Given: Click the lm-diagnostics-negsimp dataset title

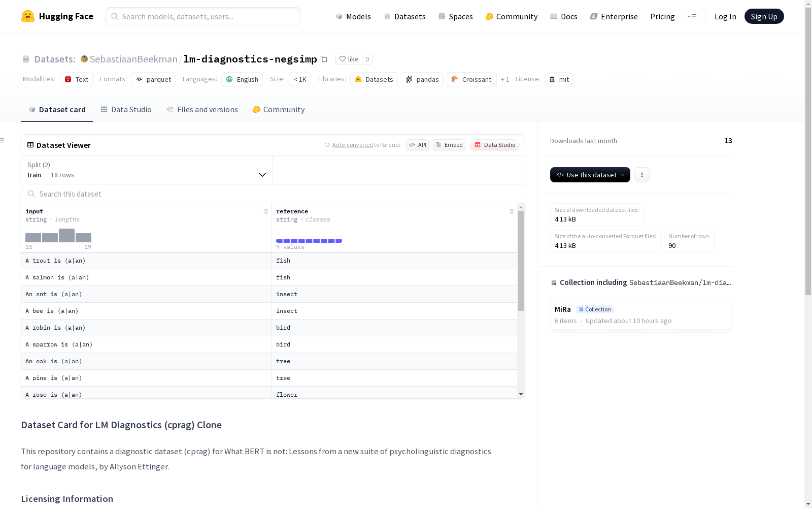Looking at the screenshot, I should pyautogui.click(x=250, y=59).
